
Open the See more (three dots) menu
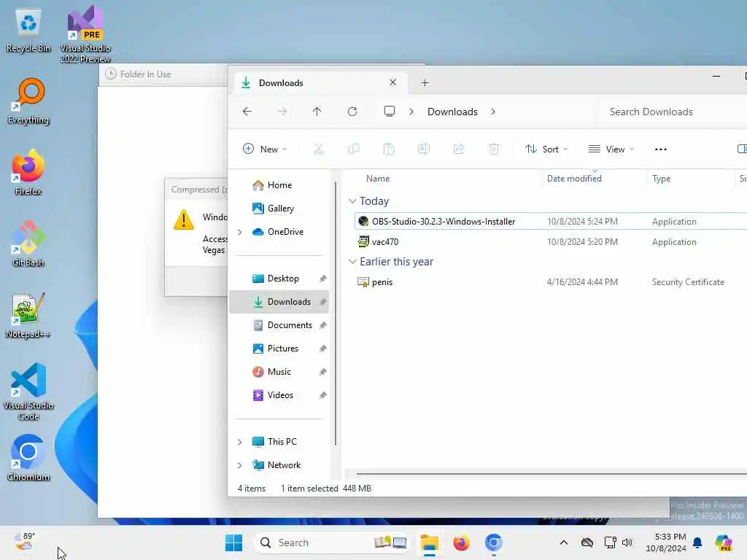661,149
